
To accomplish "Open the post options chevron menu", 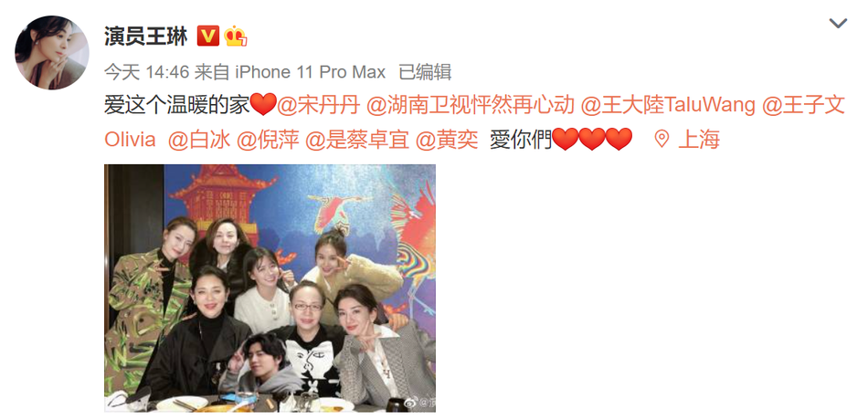I will click(x=838, y=23).
